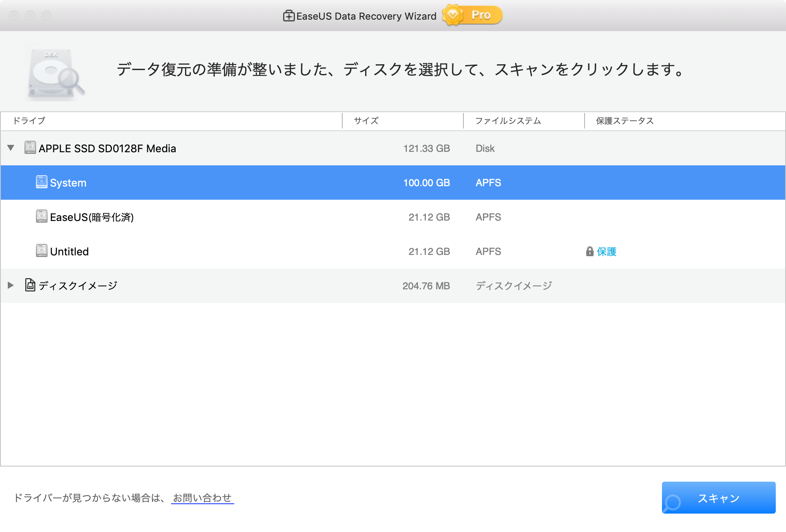This screenshot has width=786, height=532.
Task: Click the 保護ステータス column header
Action: pyautogui.click(x=685, y=121)
